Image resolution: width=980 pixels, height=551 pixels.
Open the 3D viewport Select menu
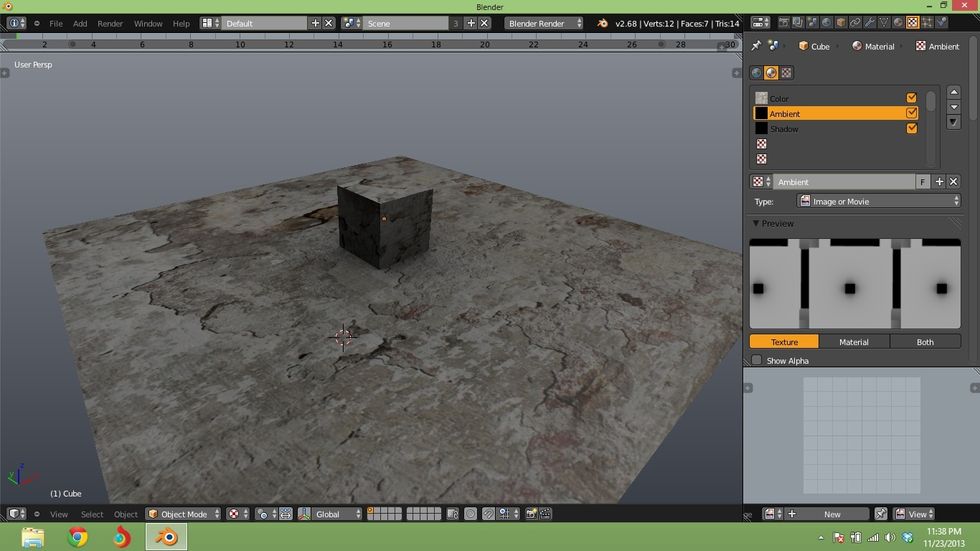click(x=92, y=514)
